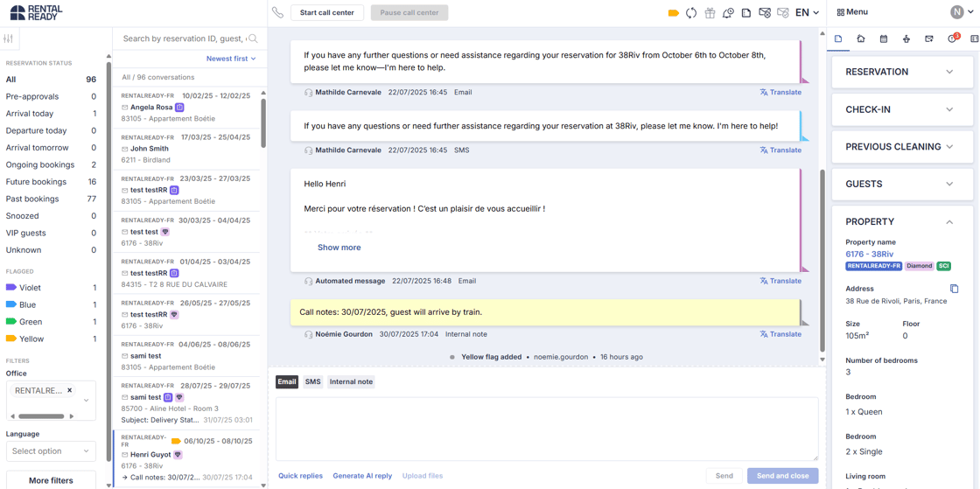Open the Newest first sort dropdown
This screenshot has width=980, height=489.
pos(231,59)
